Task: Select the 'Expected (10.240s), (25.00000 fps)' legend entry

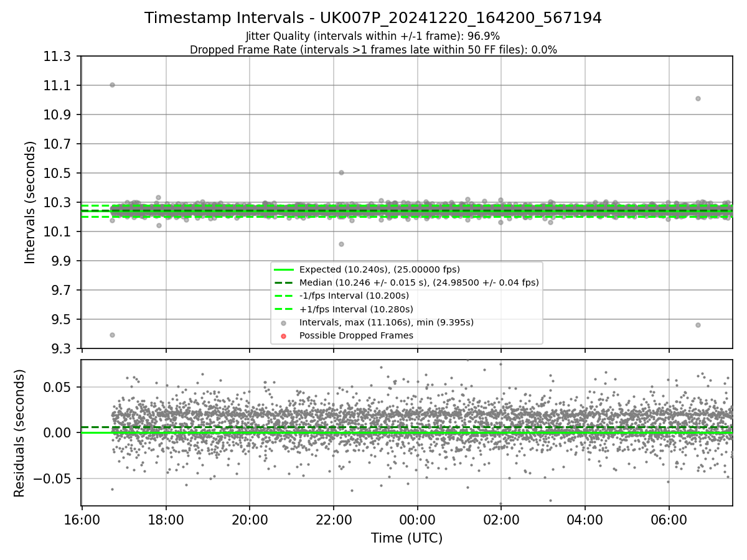Action: [x=380, y=269]
